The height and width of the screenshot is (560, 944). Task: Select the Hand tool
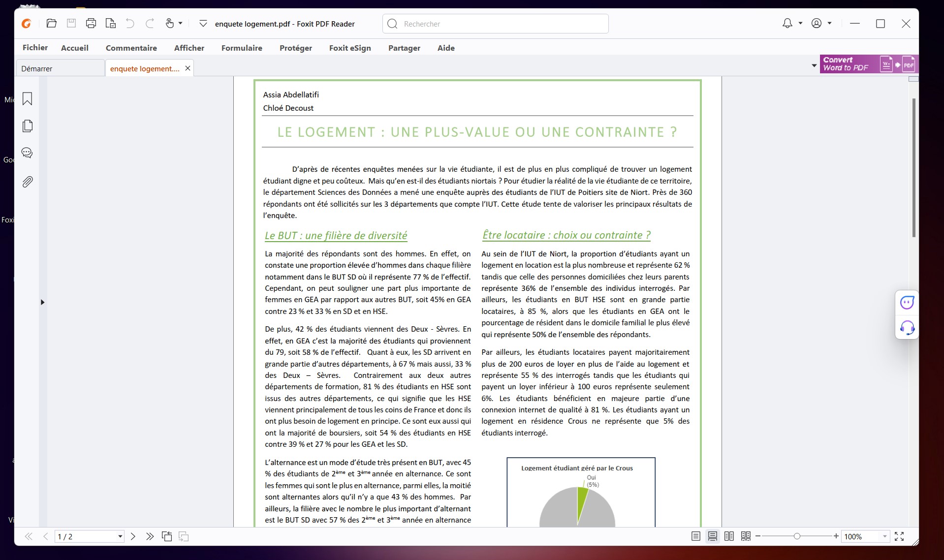tap(169, 23)
